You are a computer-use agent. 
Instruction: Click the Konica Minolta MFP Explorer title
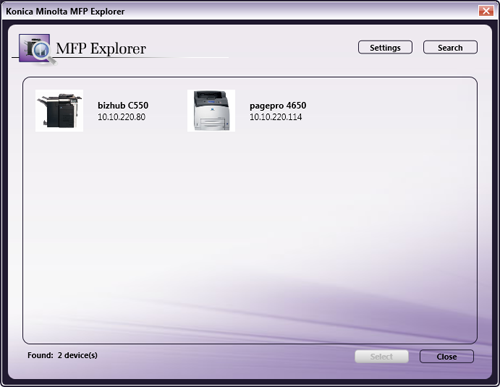coord(65,11)
